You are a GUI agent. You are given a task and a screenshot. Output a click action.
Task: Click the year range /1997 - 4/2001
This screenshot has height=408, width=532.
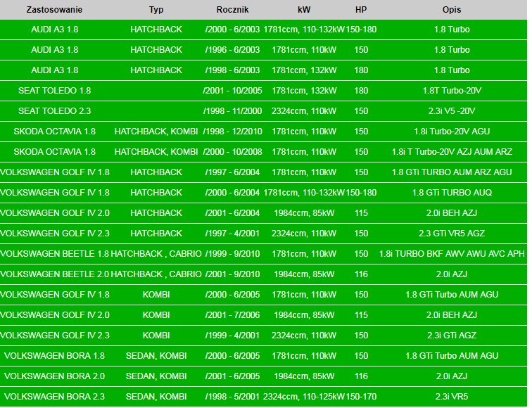pyautogui.click(x=232, y=234)
